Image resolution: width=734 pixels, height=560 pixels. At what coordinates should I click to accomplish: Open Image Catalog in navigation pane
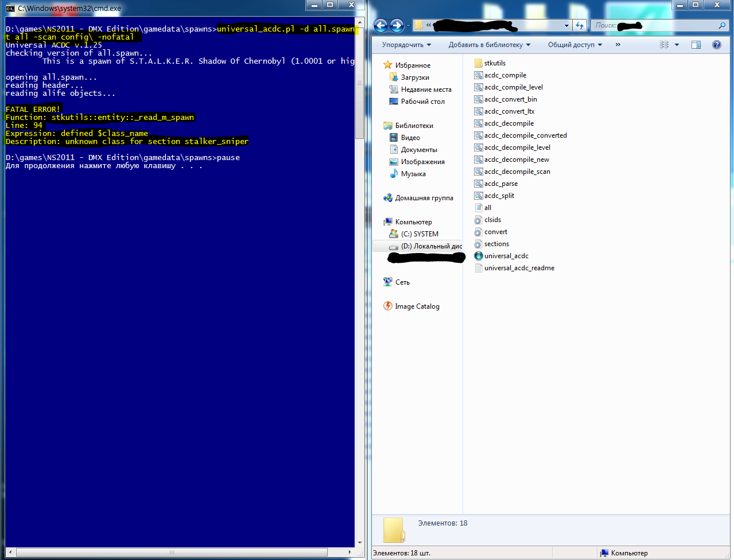(417, 306)
